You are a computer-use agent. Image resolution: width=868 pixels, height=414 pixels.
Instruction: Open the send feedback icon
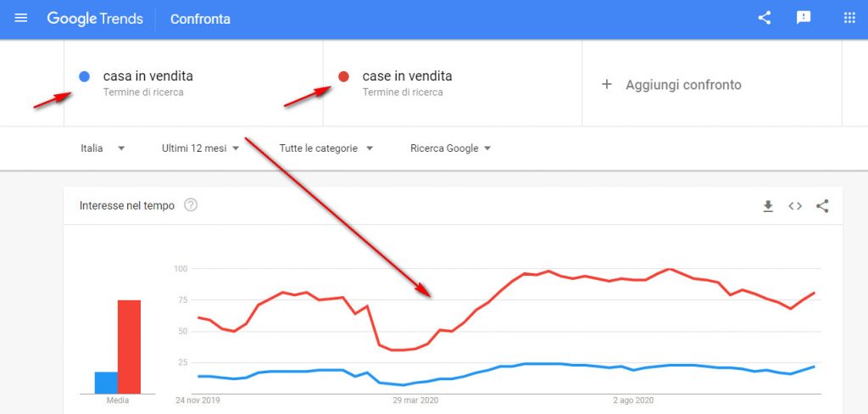[804, 19]
